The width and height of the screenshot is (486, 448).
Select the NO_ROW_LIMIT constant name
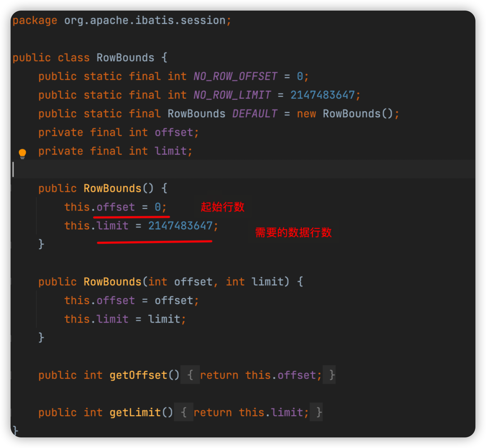[232, 95]
